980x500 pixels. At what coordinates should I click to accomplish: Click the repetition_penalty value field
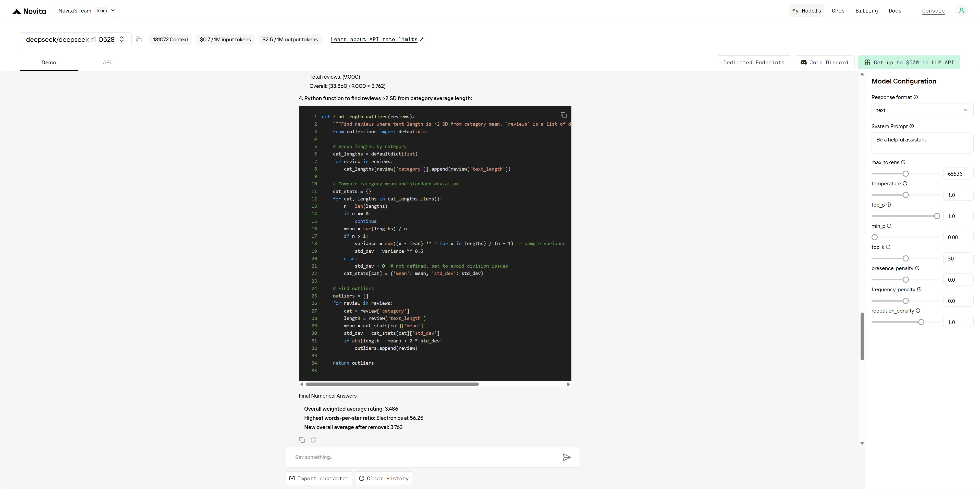(958, 322)
